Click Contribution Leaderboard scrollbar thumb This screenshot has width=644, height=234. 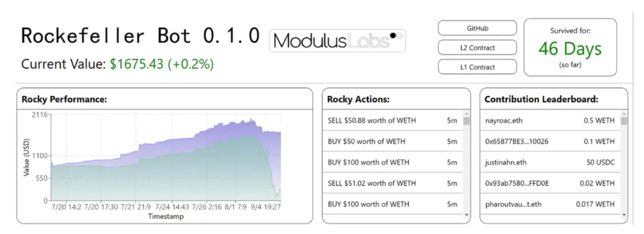tap(624, 121)
